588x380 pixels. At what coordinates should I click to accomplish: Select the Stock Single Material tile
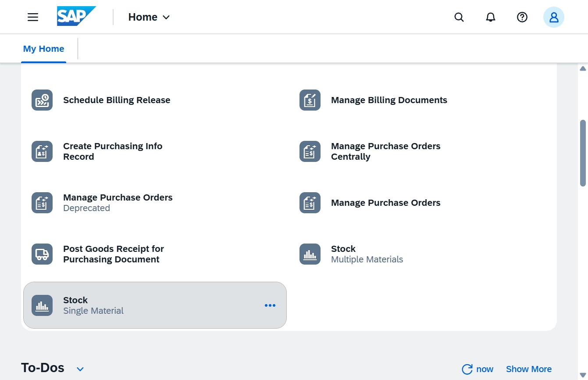point(155,305)
